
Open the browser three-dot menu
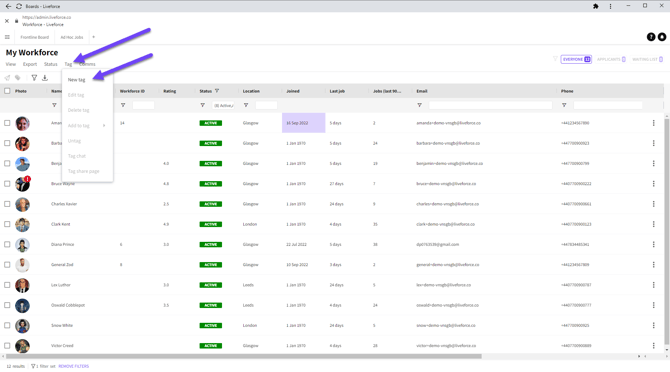[610, 6]
